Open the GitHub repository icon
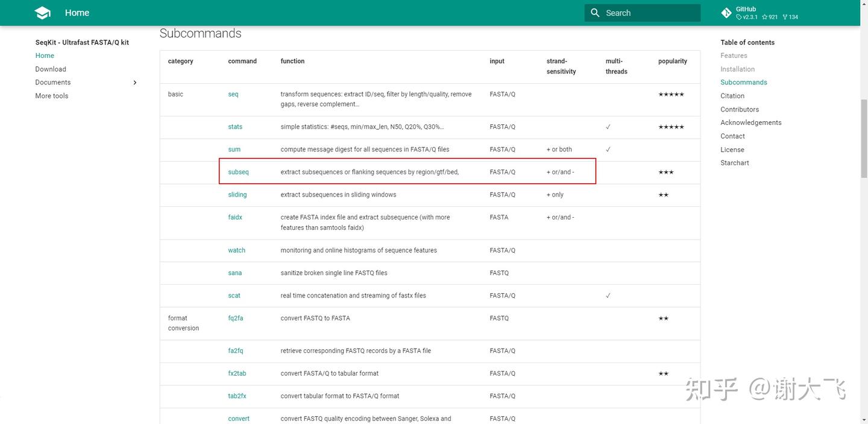868x424 pixels. click(x=726, y=12)
